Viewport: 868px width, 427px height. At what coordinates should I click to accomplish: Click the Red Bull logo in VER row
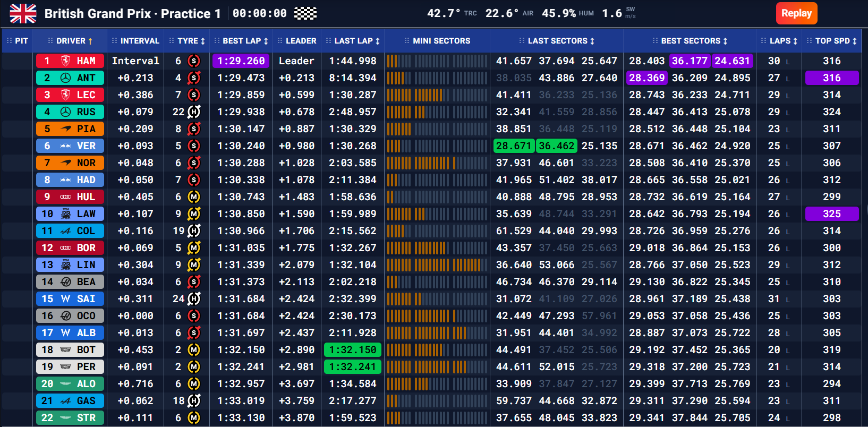point(65,146)
